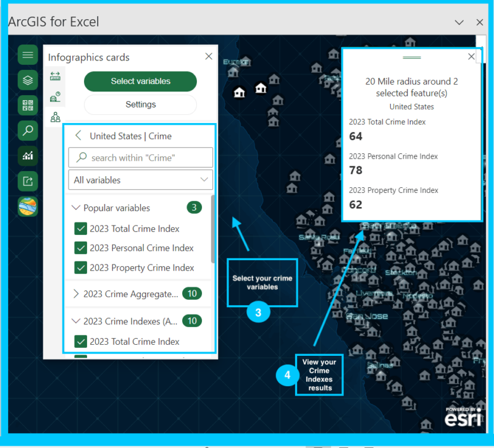
Task: Uncheck 2023 Total Crime Index under Popular variables
Action: click(80, 229)
